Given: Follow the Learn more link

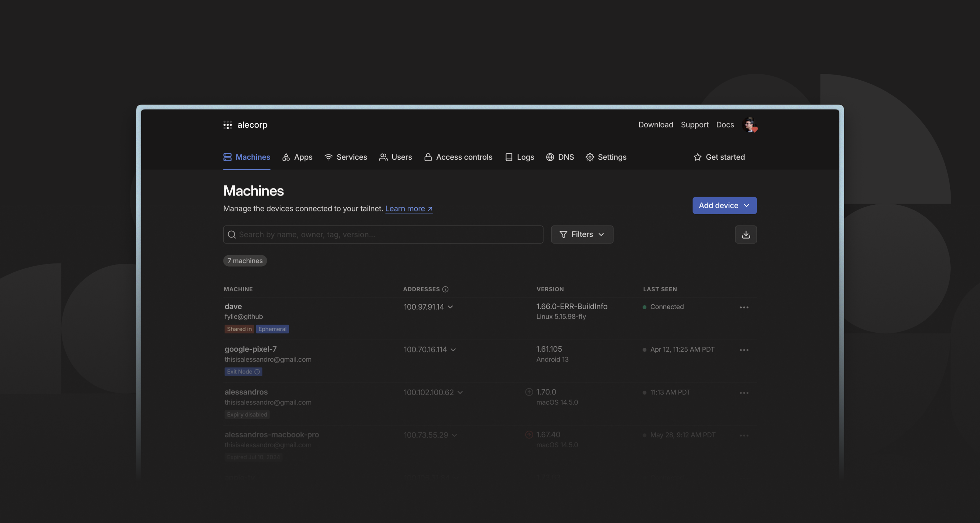Looking at the screenshot, I should [409, 208].
